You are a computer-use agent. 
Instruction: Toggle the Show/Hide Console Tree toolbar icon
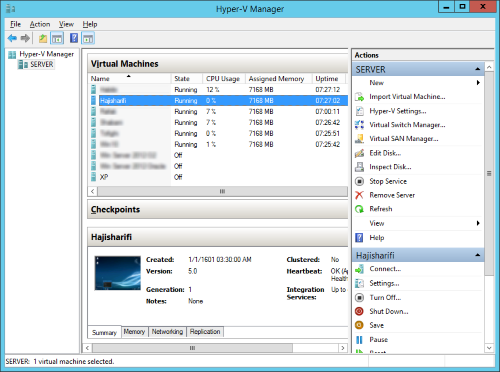click(57, 38)
